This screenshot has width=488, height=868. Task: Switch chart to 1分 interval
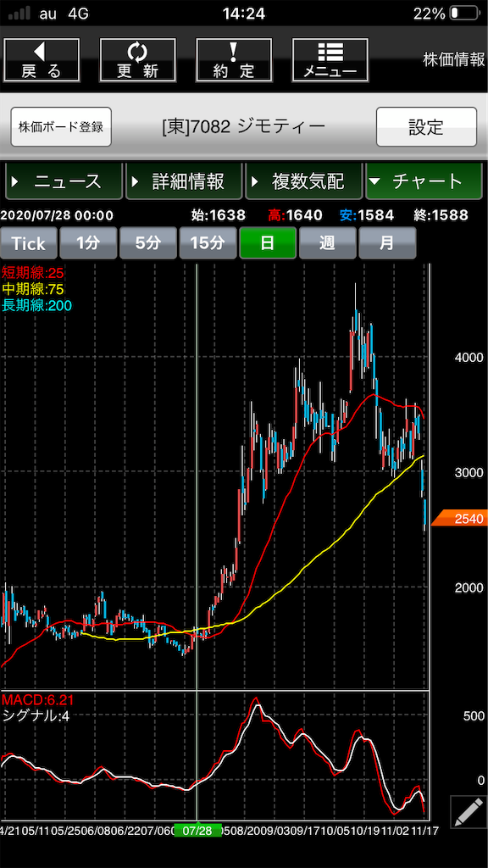coord(88,243)
